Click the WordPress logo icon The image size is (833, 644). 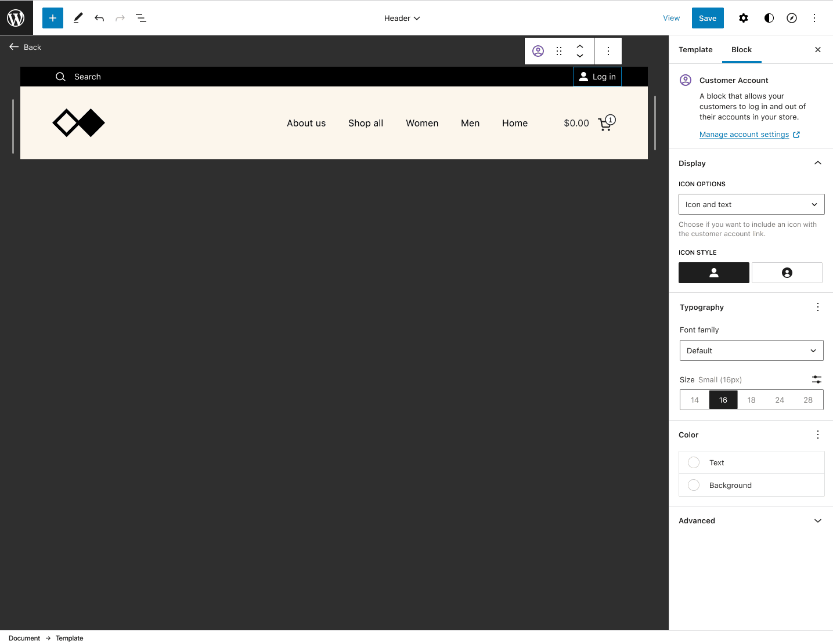(16, 18)
